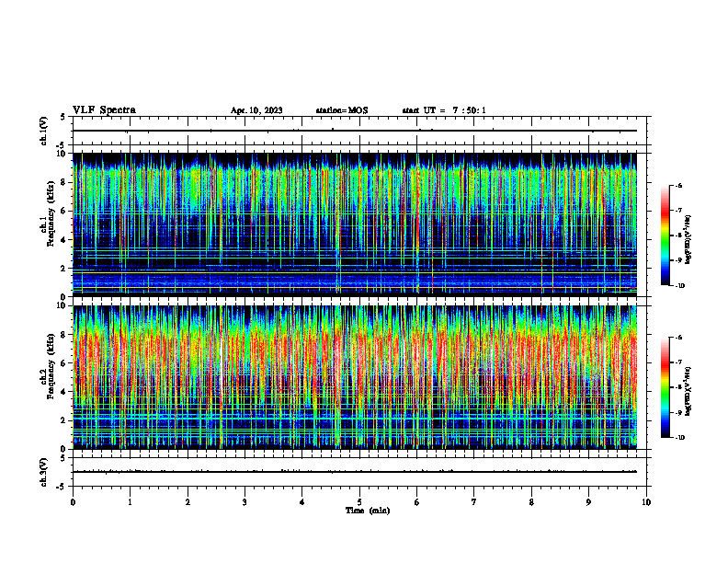The image size is (728, 563).
Task: Click the log(PSD) label beside ch.2 colorbar
Action: [x=688, y=392]
